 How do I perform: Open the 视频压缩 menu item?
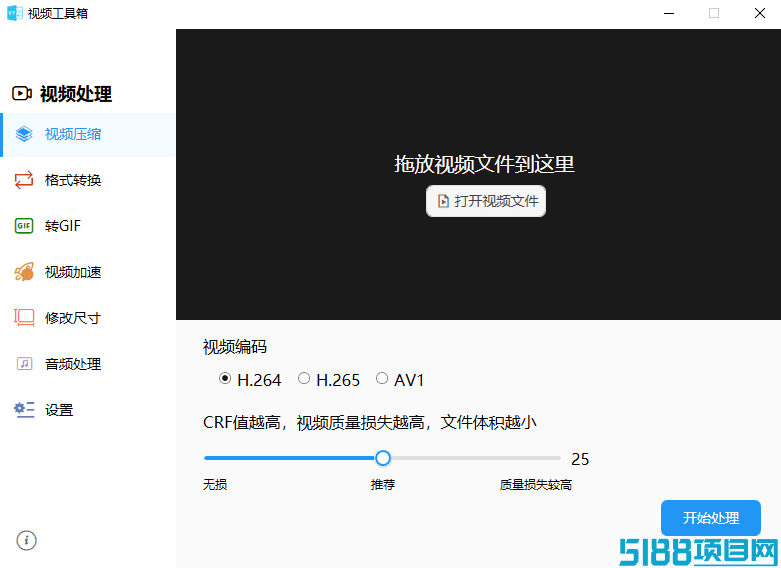point(88,135)
